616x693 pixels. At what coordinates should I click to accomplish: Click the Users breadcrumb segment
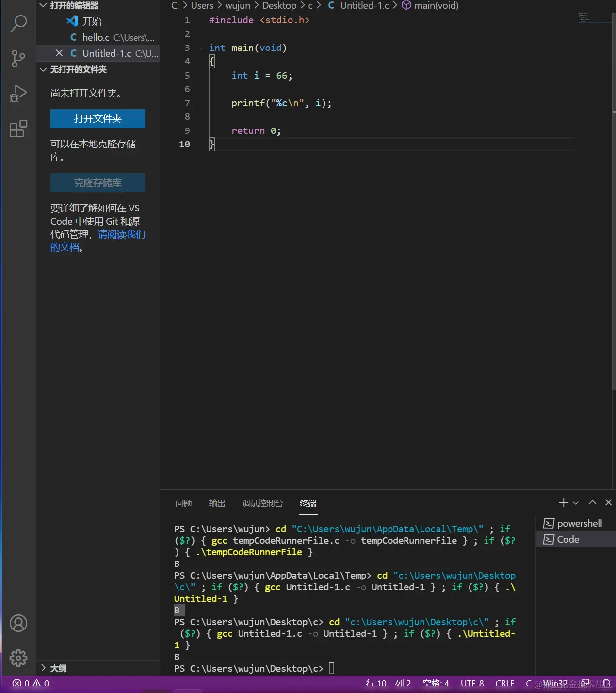tap(202, 5)
